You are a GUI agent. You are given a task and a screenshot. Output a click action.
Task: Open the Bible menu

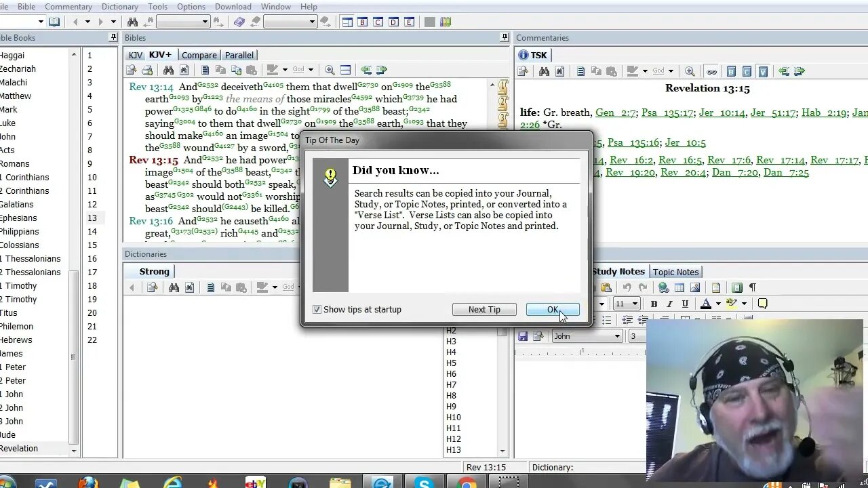click(26, 7)
